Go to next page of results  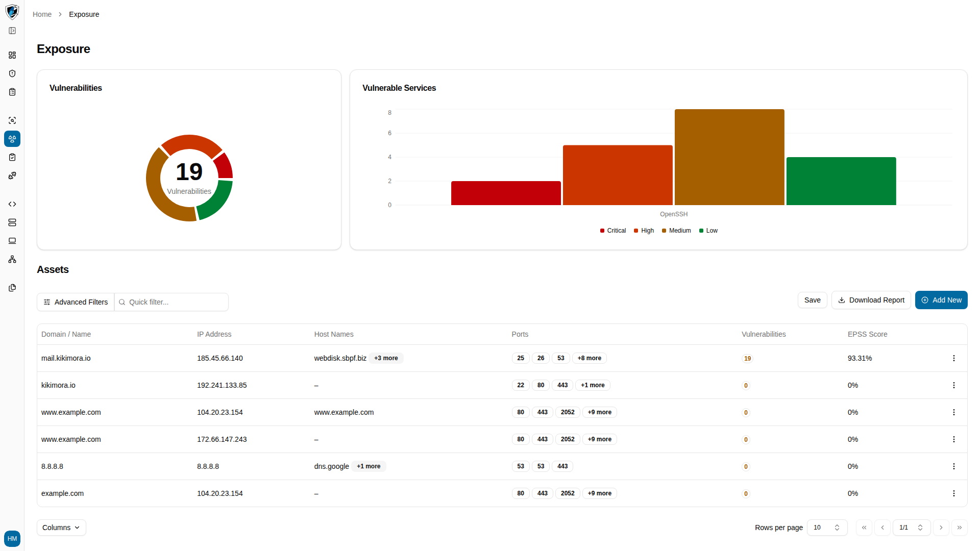pyautogui.click(x=941, y=528)
